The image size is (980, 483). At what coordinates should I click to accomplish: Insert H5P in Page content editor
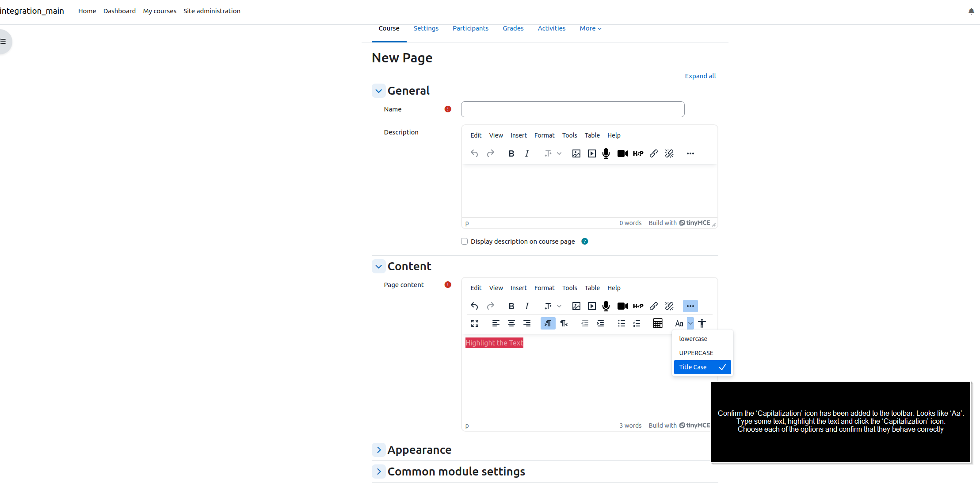[x=638, y=306]
